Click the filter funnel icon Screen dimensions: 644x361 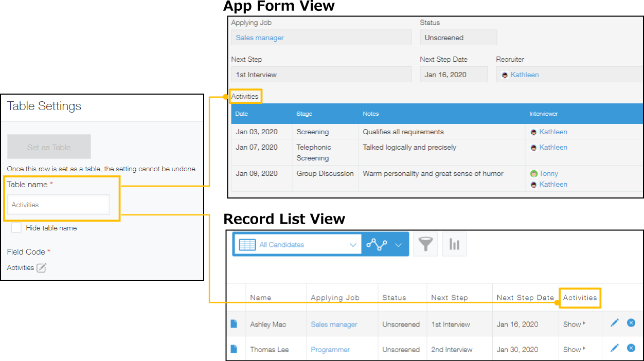[x=425, y=244]
